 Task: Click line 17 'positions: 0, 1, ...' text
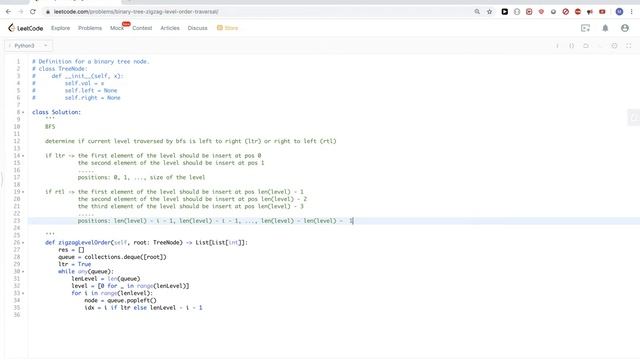point(141,178)
